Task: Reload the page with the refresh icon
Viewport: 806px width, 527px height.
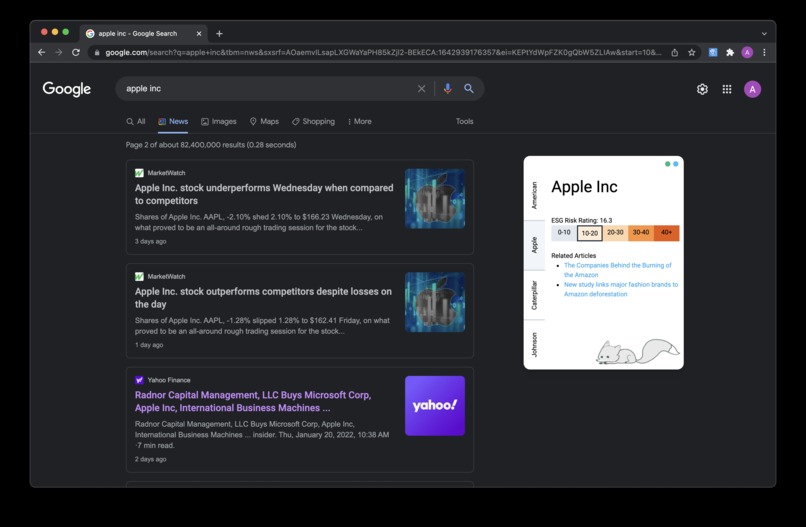Action: point(76,52)
